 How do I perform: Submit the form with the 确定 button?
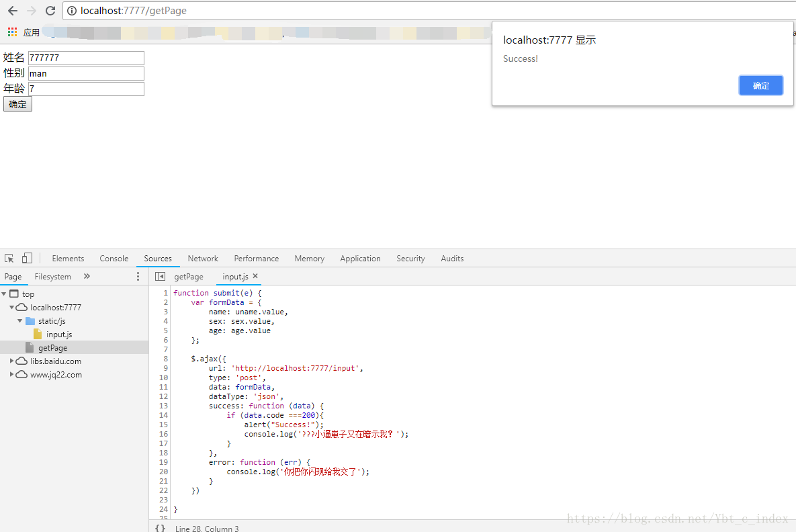[x=17, y=104]
